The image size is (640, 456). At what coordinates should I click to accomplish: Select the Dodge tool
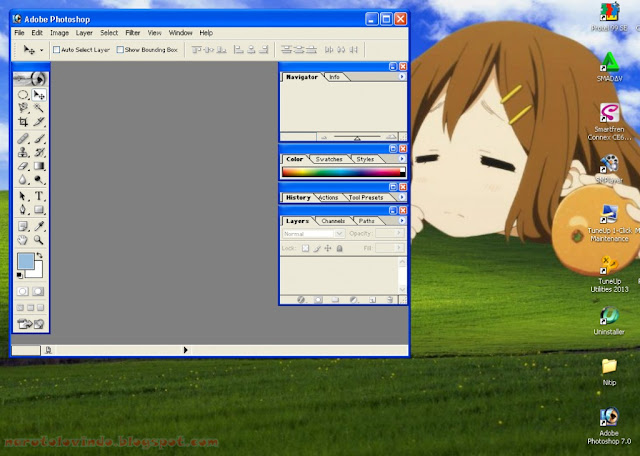39,179
